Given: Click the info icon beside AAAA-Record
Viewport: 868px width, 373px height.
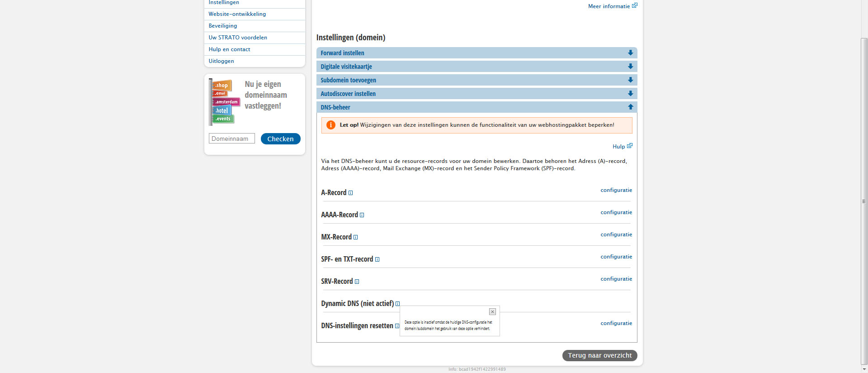Looking at the screenshot, I should click(x=362, y=215).
